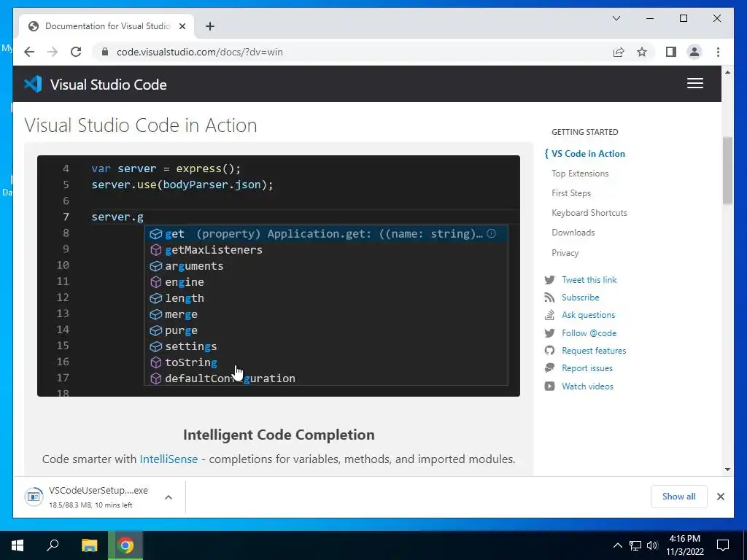Click the info icon on the get suggestion
Viewport: 747px width, 560px height.
[491, 233]
